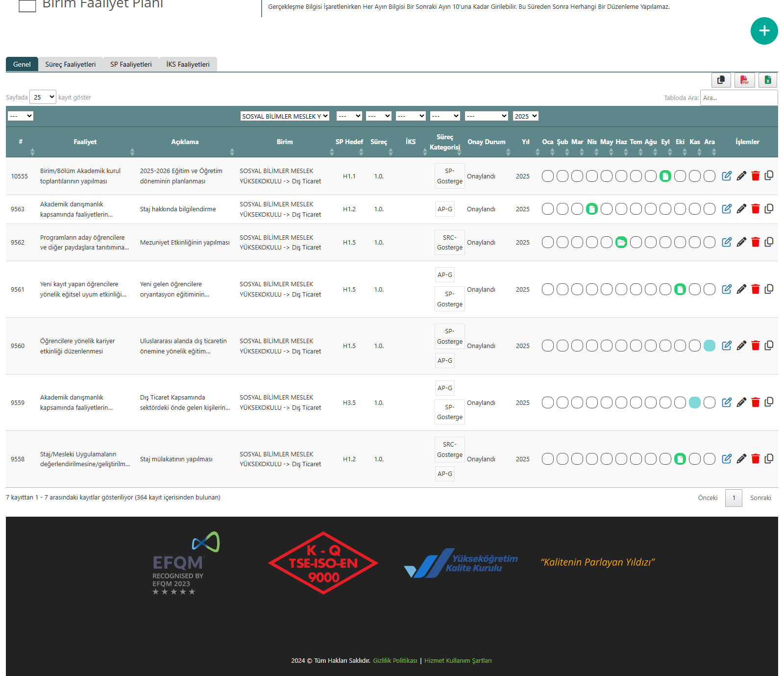Duplicate activity 9562 using copy icon

click(x=769, y=242)
